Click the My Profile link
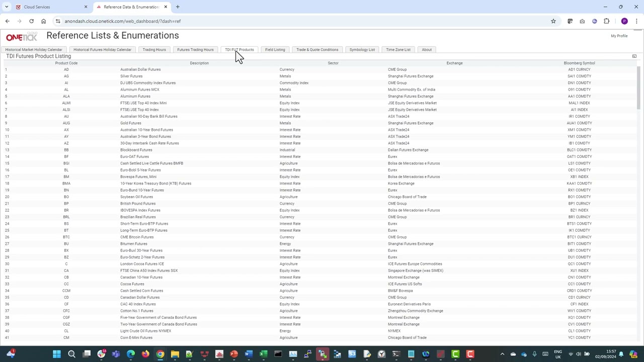The image size is (644, 362). (619, 36)
